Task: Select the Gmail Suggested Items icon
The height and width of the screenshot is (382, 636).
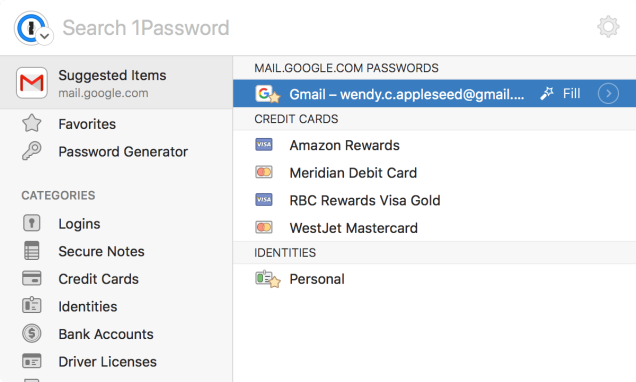Action: pos(32,83)
